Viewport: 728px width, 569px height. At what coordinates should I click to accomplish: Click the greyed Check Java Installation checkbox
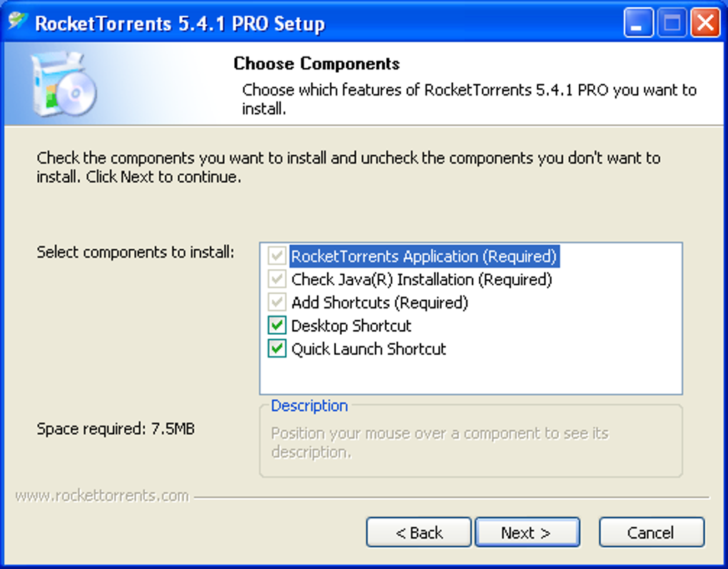tap(277, 280)
